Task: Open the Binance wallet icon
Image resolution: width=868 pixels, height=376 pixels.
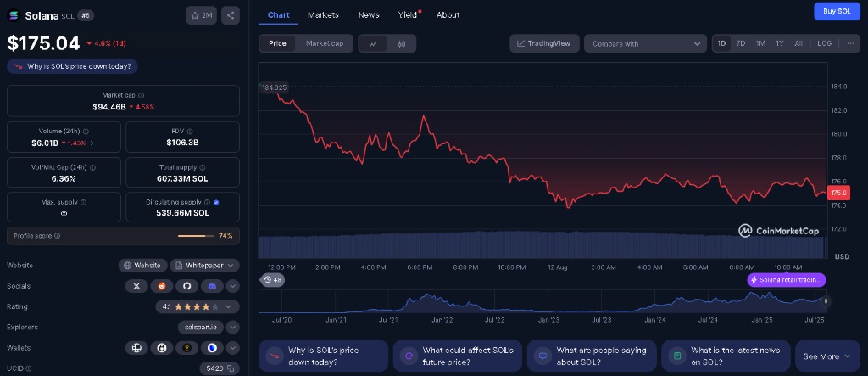Action: tap(186, 348)
